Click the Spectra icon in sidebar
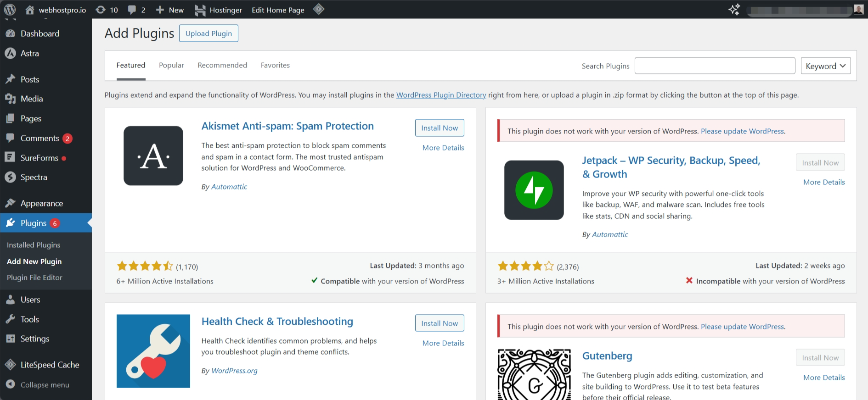Screen dimensions: 868x400 [10, 177]
